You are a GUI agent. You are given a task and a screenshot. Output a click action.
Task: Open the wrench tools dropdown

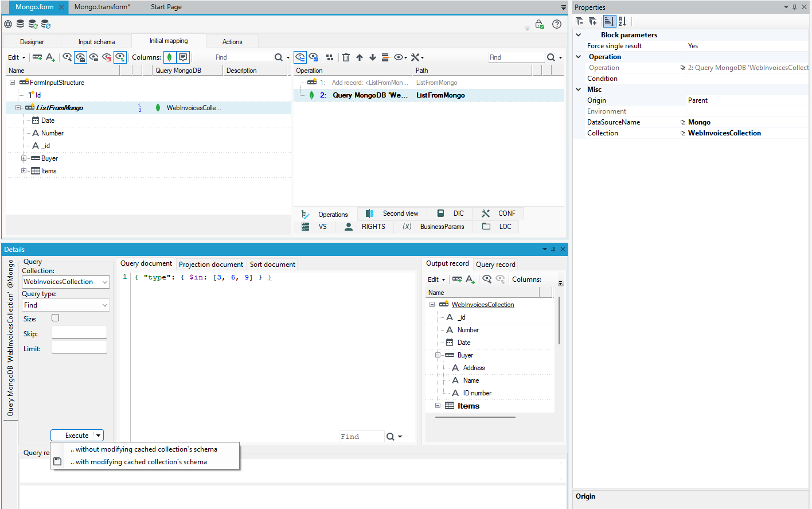417,57
